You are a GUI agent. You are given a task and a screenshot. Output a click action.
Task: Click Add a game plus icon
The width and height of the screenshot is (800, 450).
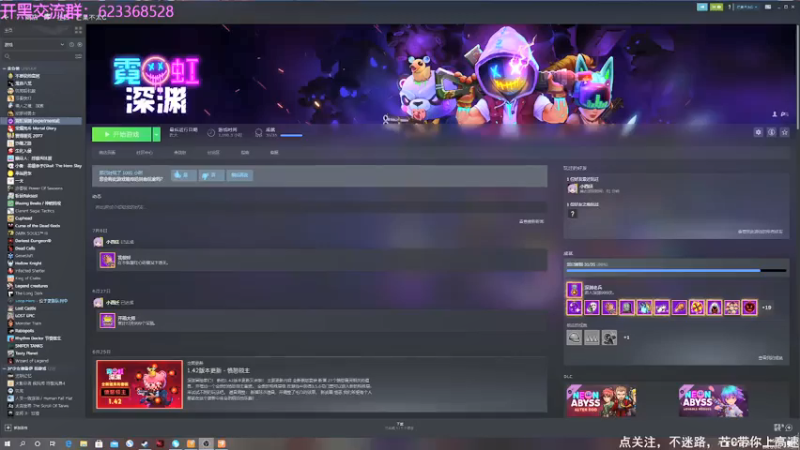click(8, 428)
